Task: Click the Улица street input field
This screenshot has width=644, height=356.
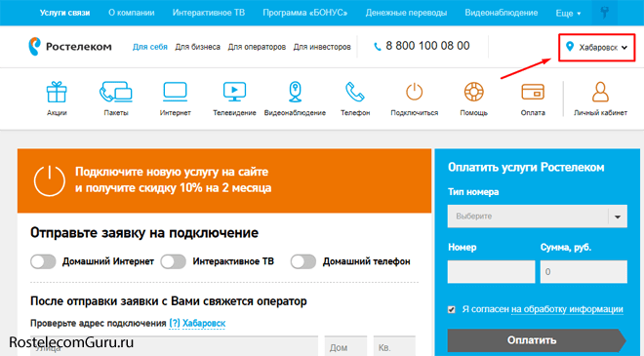Action: coord(174,345)
